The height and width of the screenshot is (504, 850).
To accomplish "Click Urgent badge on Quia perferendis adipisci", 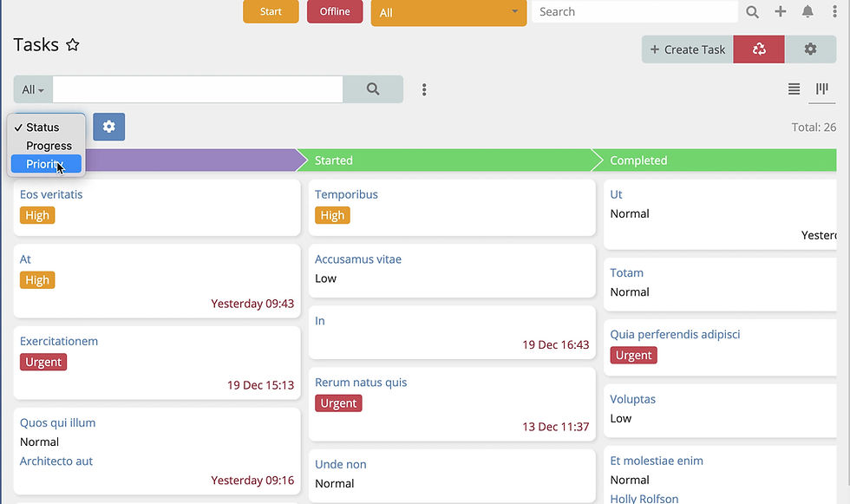I will 634,356.
